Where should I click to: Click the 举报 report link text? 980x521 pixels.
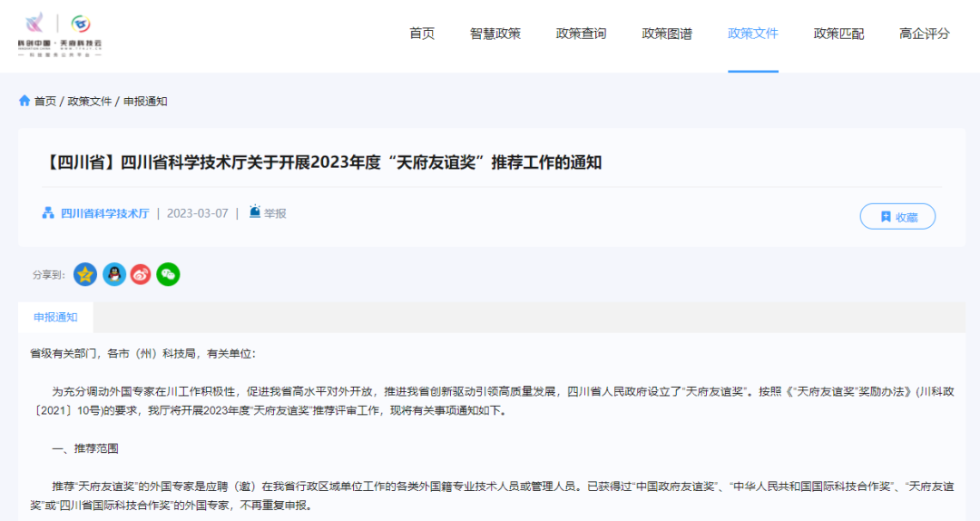pyautogui.click(x=275, y=213)
